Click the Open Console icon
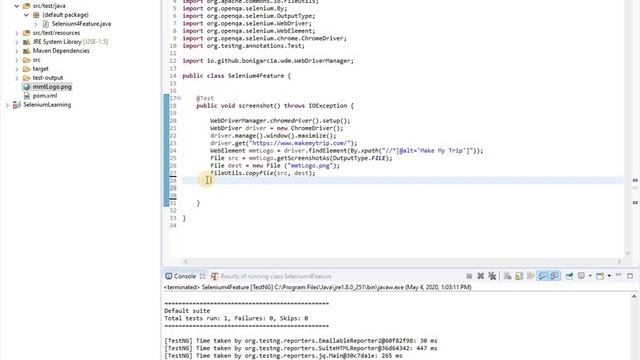This screenshot has height=360, width=640. [600, 276]
